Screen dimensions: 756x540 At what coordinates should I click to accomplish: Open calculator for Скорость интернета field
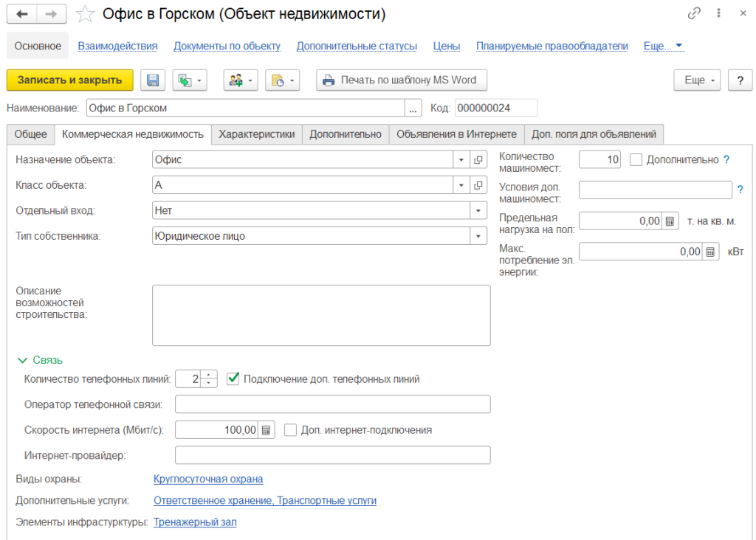point(267,430)
